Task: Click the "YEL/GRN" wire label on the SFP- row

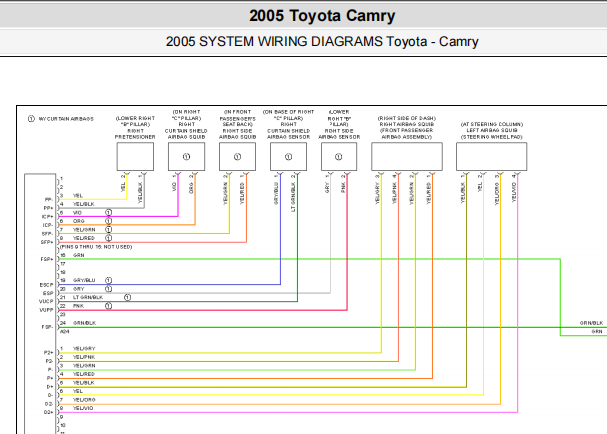Action: tap(84, 230)
